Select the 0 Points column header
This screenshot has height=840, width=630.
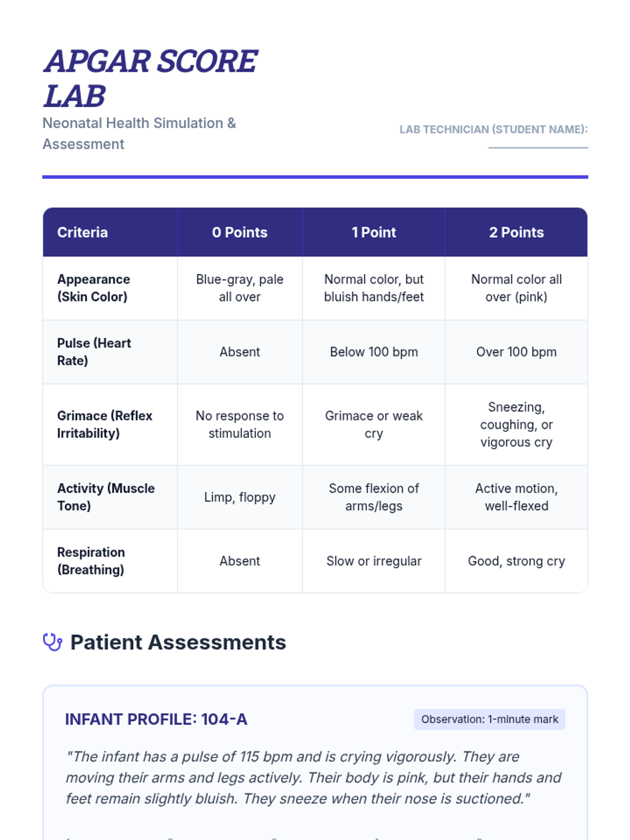239,232
